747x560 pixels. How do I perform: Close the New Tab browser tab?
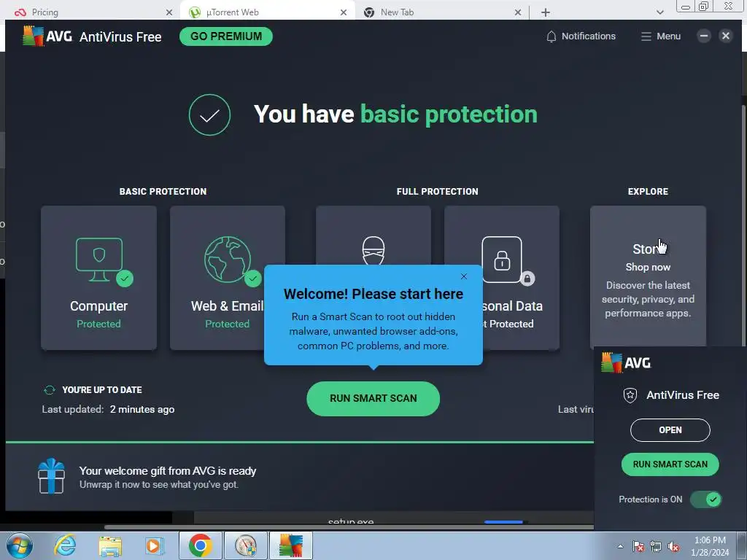(x=518, y=12)
